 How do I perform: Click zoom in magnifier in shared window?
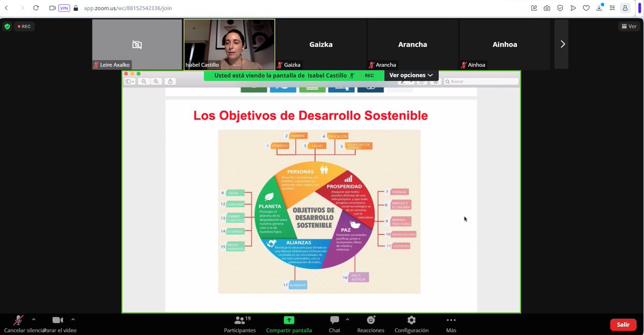pyautogui.click(x=156, y=81)
